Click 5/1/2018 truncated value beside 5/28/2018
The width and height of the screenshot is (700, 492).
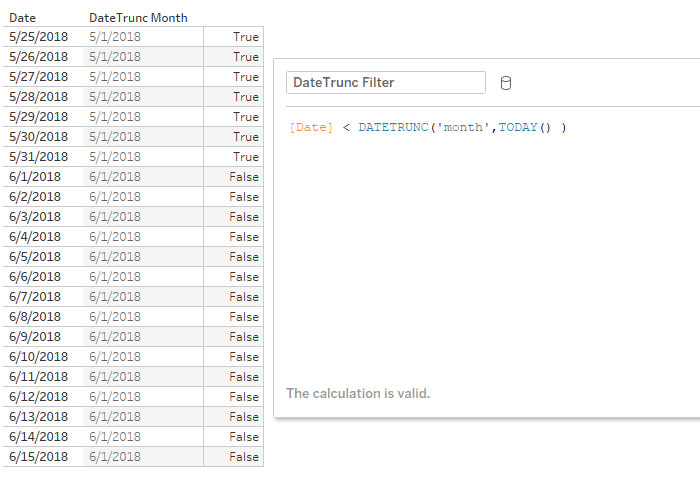115,97
